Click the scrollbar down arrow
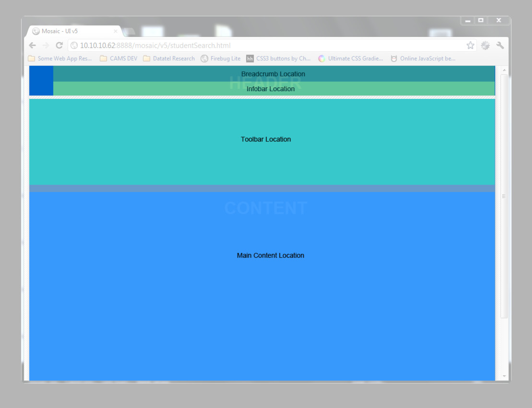Screen dimensions: 532x408 point(504,376)
